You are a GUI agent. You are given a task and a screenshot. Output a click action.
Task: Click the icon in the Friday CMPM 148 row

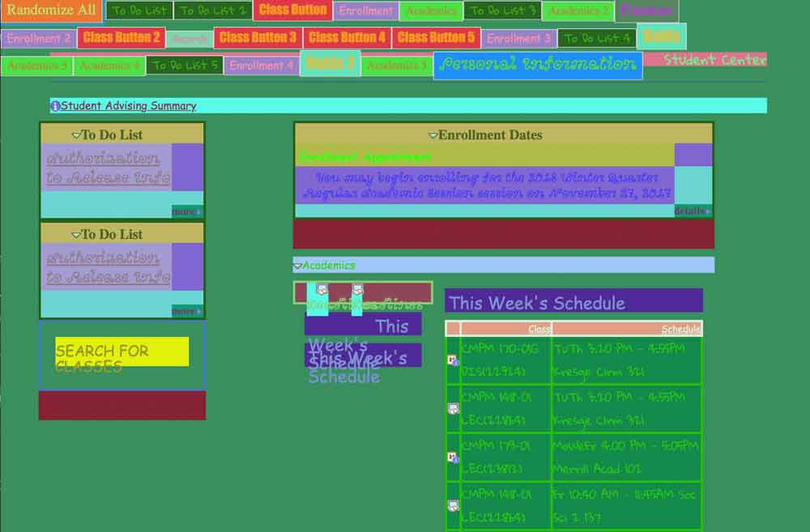coord(453,506)
